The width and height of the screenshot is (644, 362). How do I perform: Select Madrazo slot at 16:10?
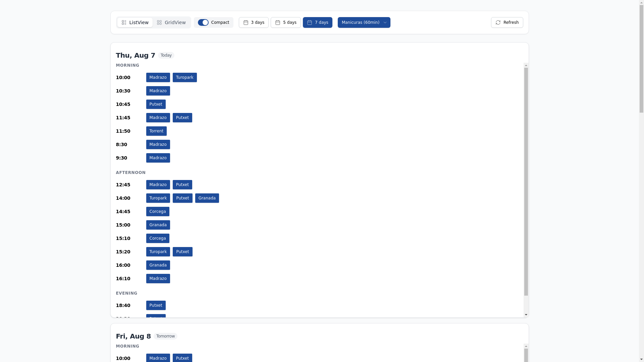tap(158, 279)
